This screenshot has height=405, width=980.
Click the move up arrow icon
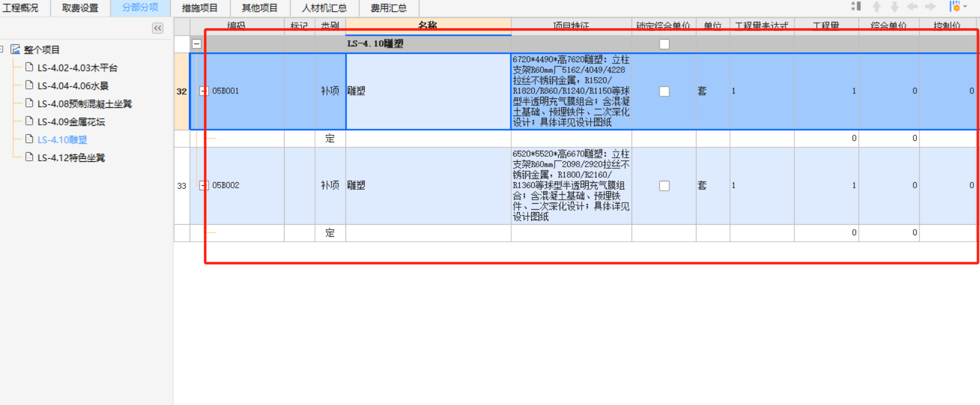(876, 6)
